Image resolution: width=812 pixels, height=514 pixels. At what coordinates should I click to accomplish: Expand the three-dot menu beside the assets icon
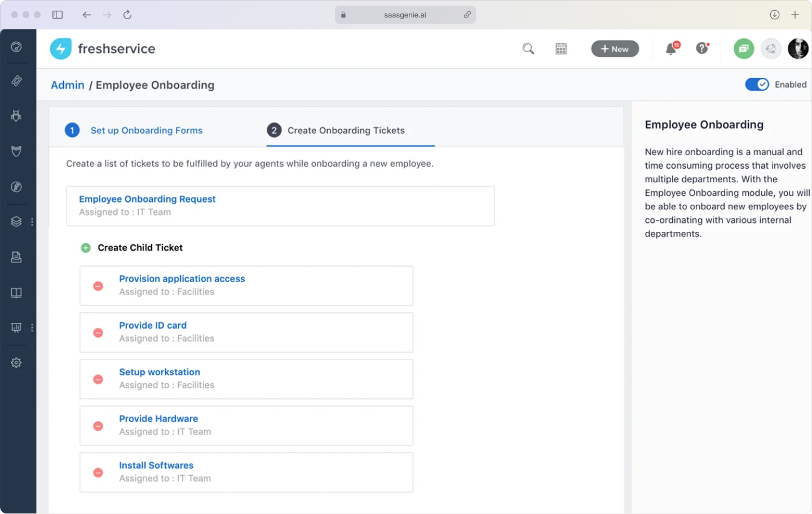click(x=32, y=222)
